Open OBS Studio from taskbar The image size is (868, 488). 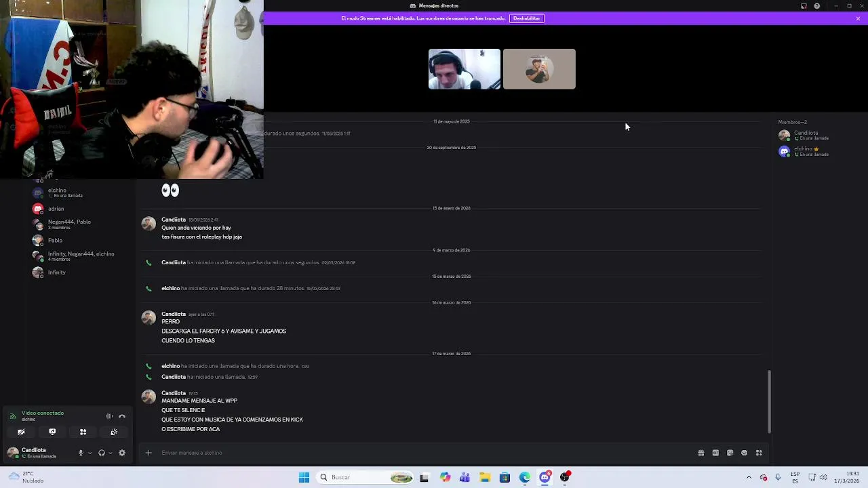pos(565,477)
